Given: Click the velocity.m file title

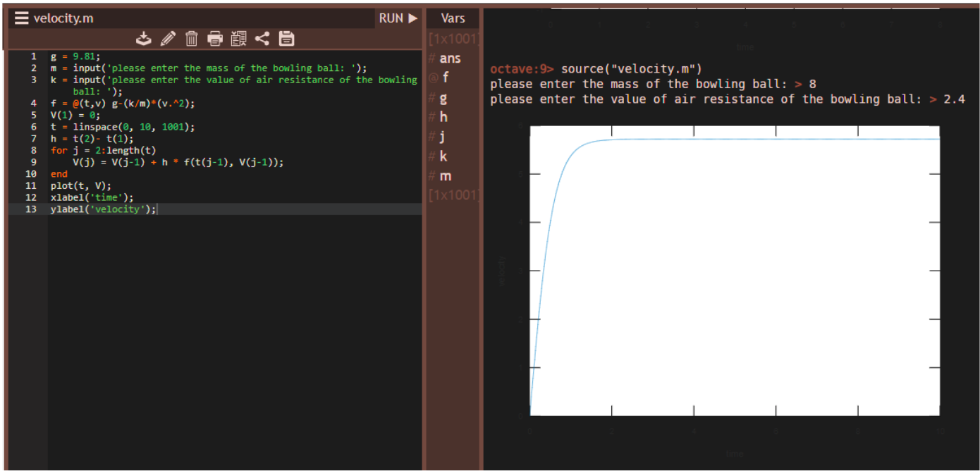Looking at the screenshot, I should pos(63,18).
